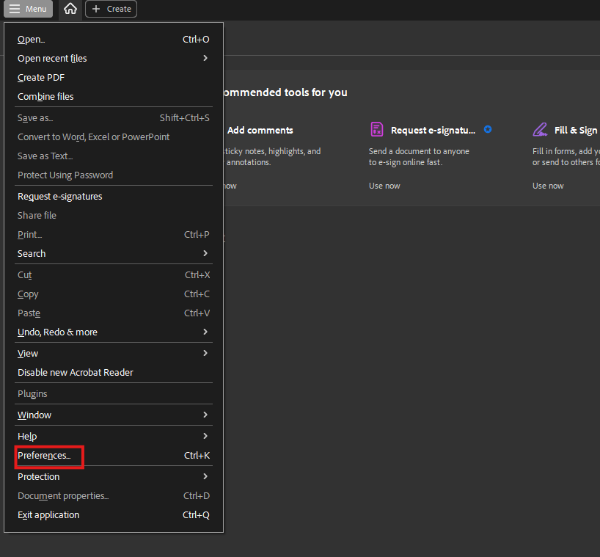Choose Exit application menu entry
Viewport: 600px width, 557px height.
[113, 515]
